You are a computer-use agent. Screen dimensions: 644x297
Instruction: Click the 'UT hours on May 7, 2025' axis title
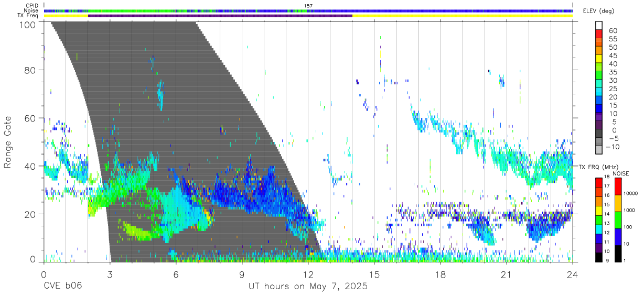(308, 287)
